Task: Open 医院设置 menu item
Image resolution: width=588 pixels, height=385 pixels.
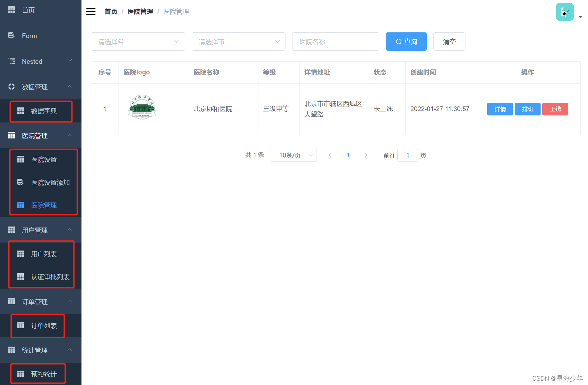Action: coord(41,159)
